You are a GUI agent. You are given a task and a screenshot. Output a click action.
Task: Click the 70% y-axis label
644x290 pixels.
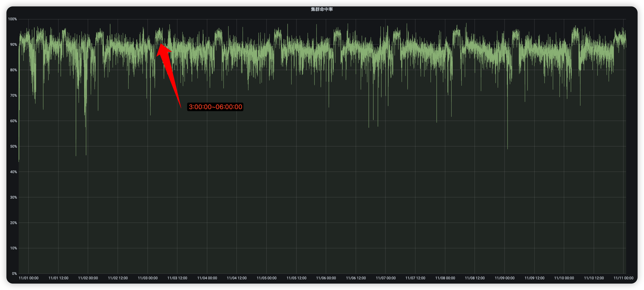(13, 95)
